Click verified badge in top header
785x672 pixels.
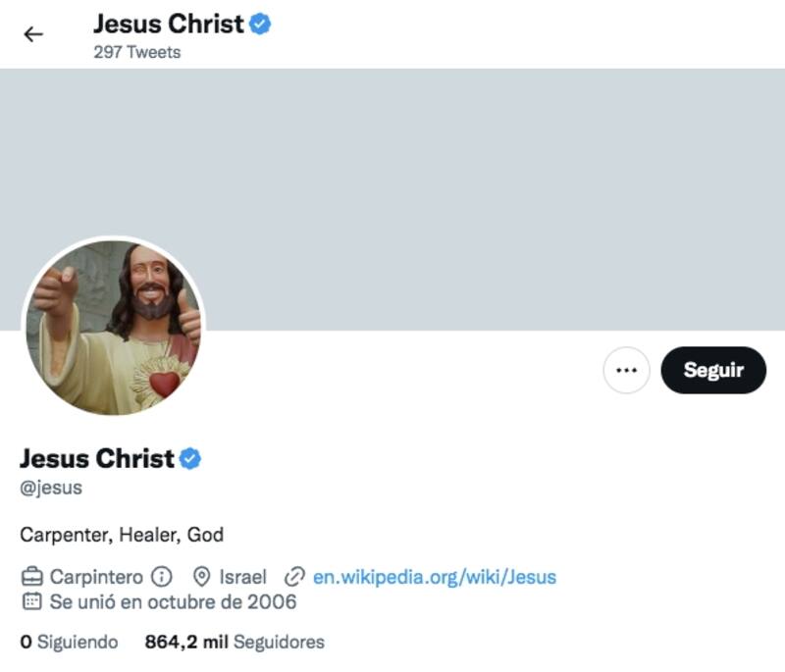click(x=260, y=25)
